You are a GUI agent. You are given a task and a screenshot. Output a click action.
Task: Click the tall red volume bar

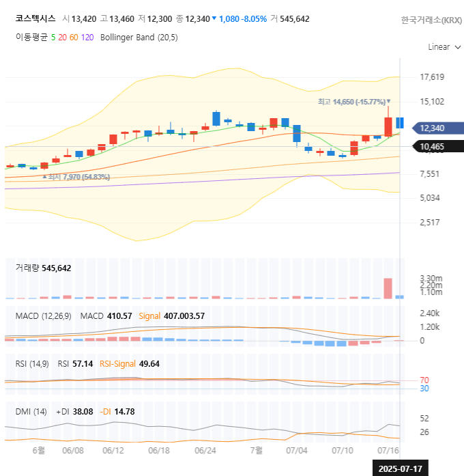[388, 288]
